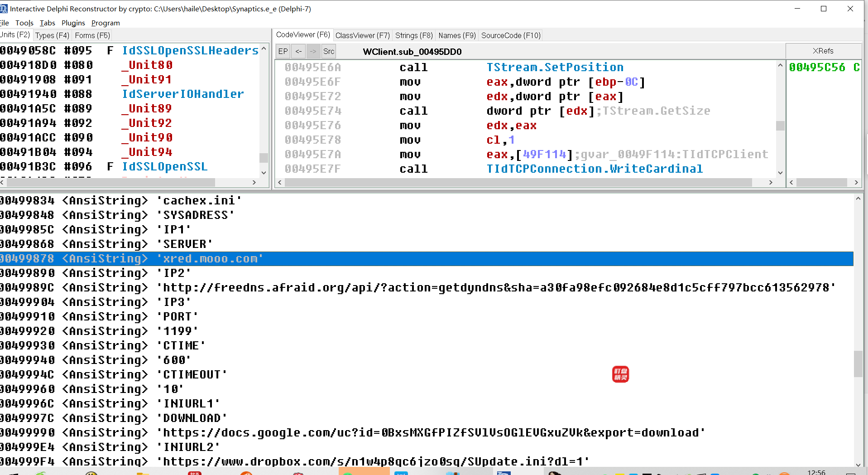Select unit IdSSLOpenSSLHeaders

pos(129,50)
